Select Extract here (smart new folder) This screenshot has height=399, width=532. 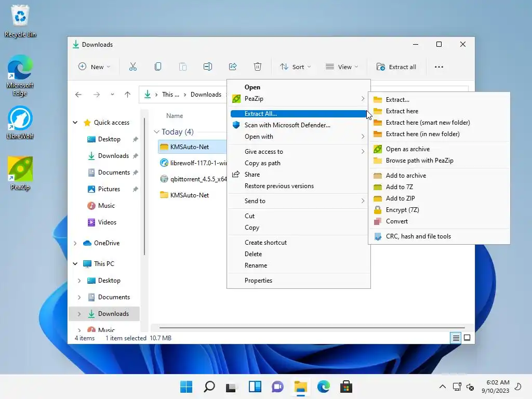[x=439, y=123]
